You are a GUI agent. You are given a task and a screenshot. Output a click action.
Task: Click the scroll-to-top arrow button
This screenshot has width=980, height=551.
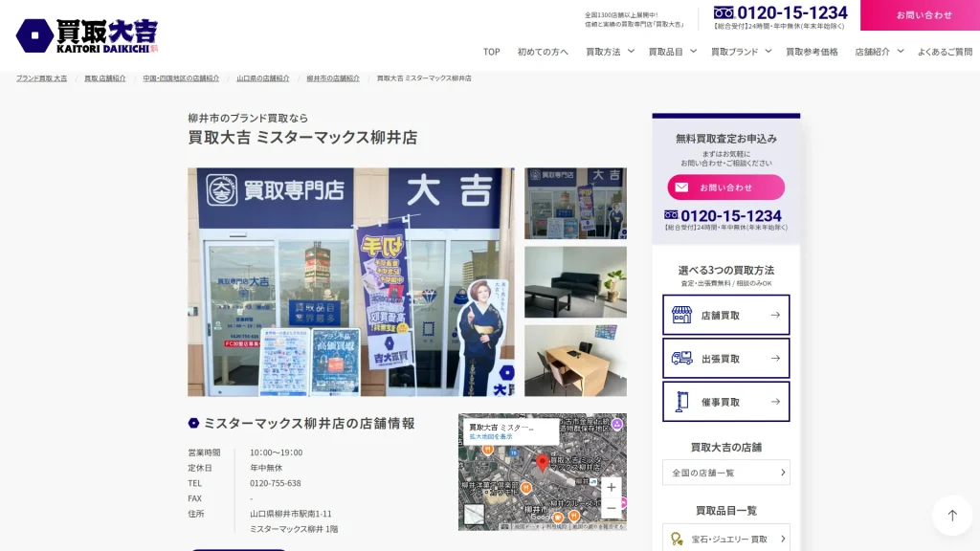pyautogui.click(x=952, y=516)
